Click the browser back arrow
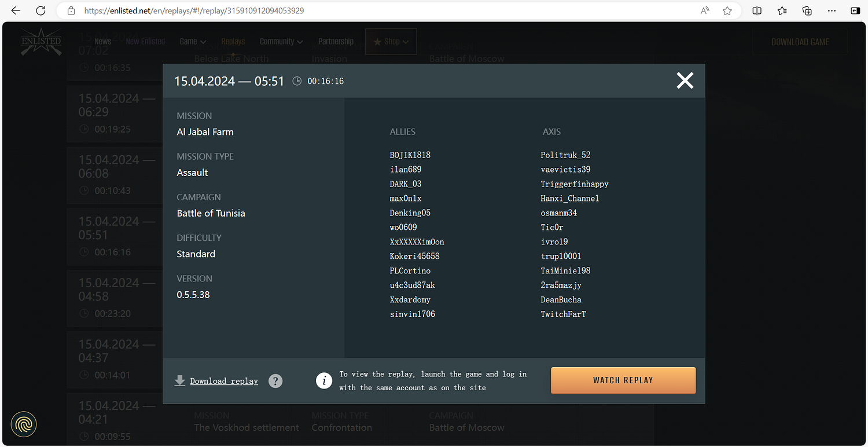This screenshot has width=868, height=447. click(x=16, y=10)
